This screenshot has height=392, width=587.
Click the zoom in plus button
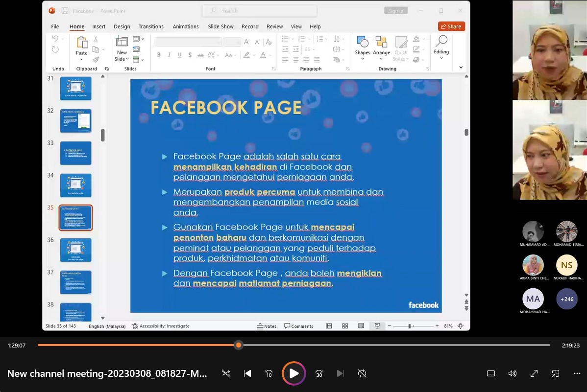point(437,326)
